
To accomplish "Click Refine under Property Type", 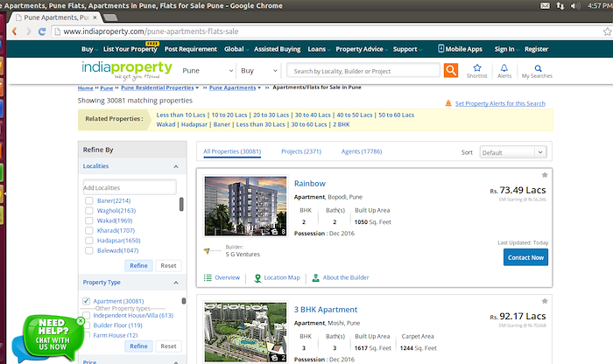I will 138,346.
